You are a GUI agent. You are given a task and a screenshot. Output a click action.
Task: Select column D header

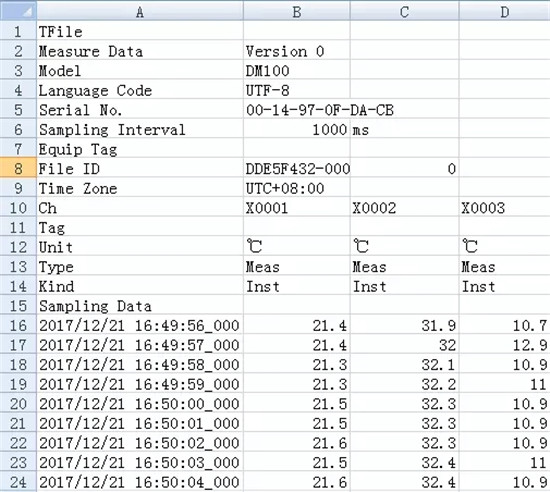tap(504, 11)
